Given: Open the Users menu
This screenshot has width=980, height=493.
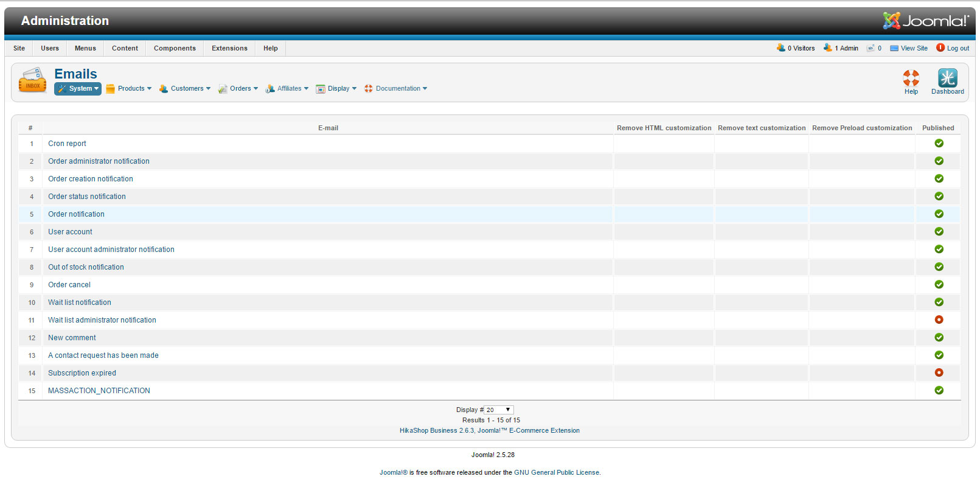Looking at the screenshot, I should [x=50, y=48].
